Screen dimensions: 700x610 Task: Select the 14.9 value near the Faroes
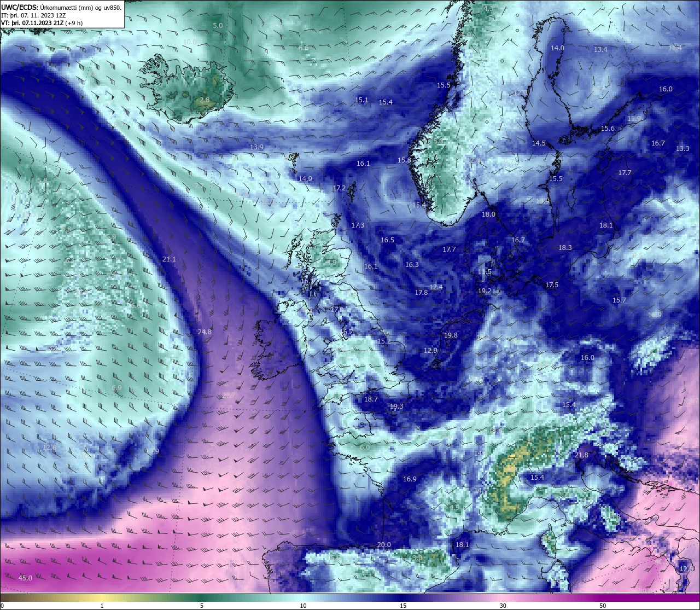point(305,178)
